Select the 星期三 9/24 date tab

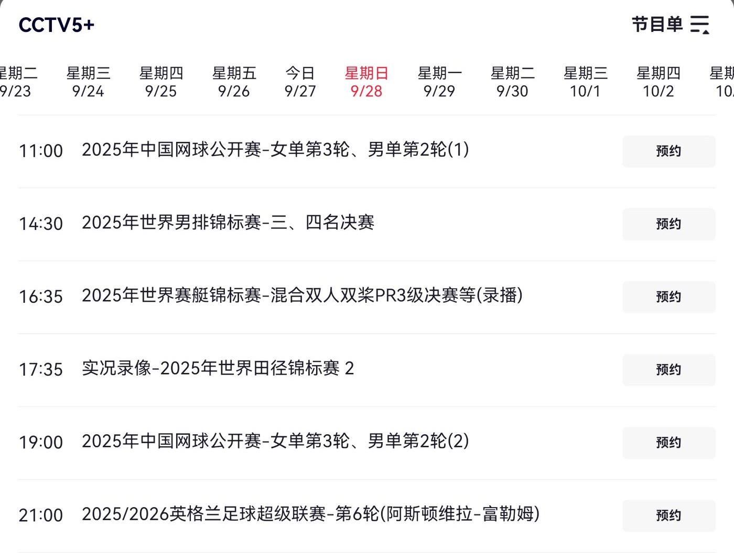88,82
